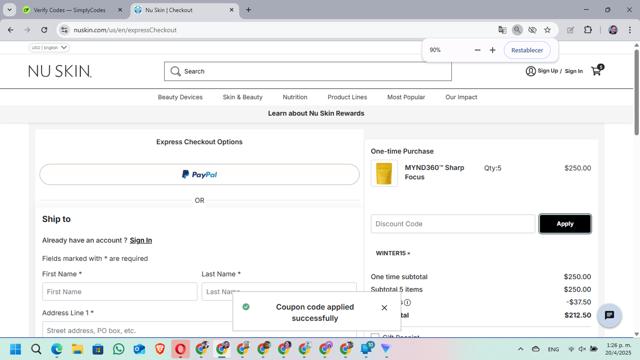Viewport: 640px width, 360px height.
Task: Click the third-party cookies eye icon
Action: tap(532, 30)
